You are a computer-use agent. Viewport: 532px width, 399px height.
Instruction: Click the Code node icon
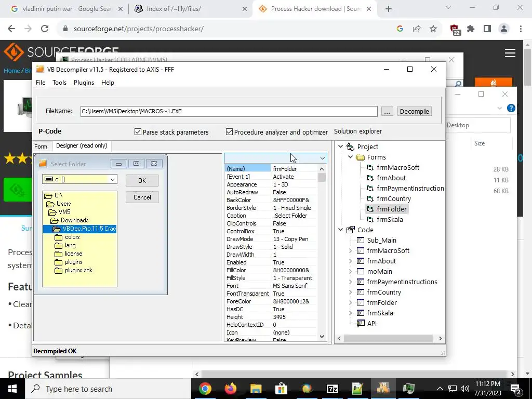click(x=350, y=230)
